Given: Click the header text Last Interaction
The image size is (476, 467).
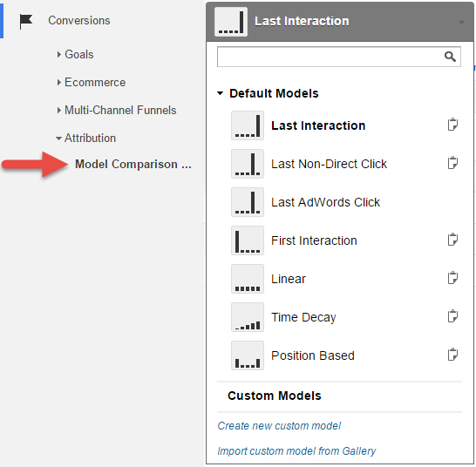Looking at the screenshot, I should point(302,21).
